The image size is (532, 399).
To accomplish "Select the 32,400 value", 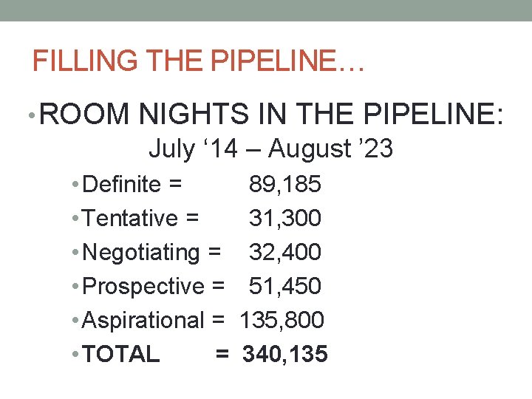I will [x=284, y=252].
